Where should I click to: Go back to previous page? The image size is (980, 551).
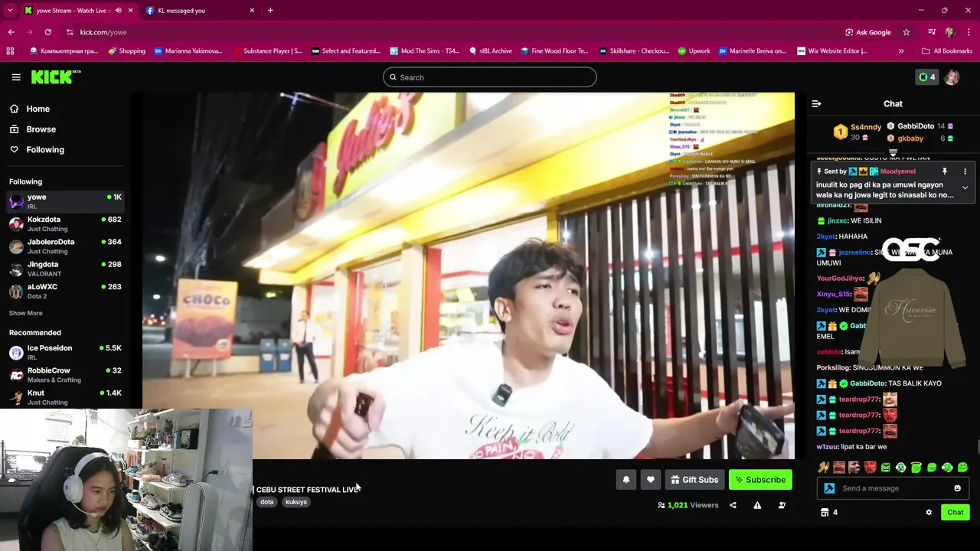[11, 32]
